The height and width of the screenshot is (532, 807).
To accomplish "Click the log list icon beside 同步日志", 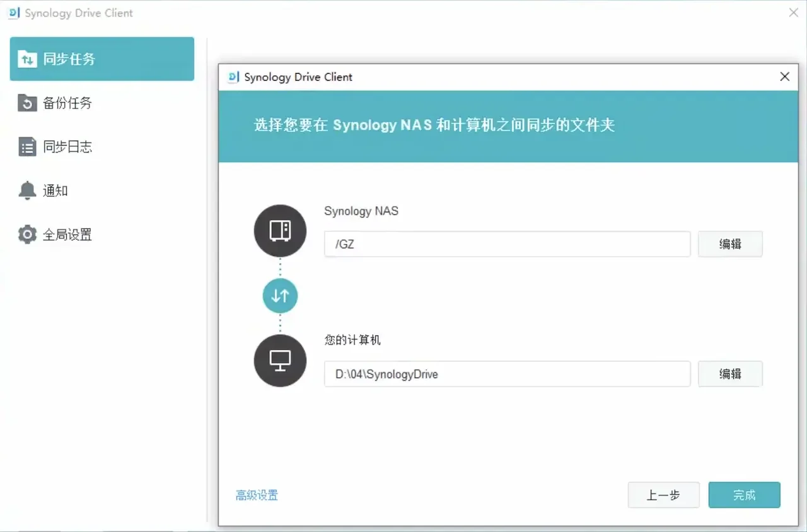I will pyautogui.click(x=27, y=147).
